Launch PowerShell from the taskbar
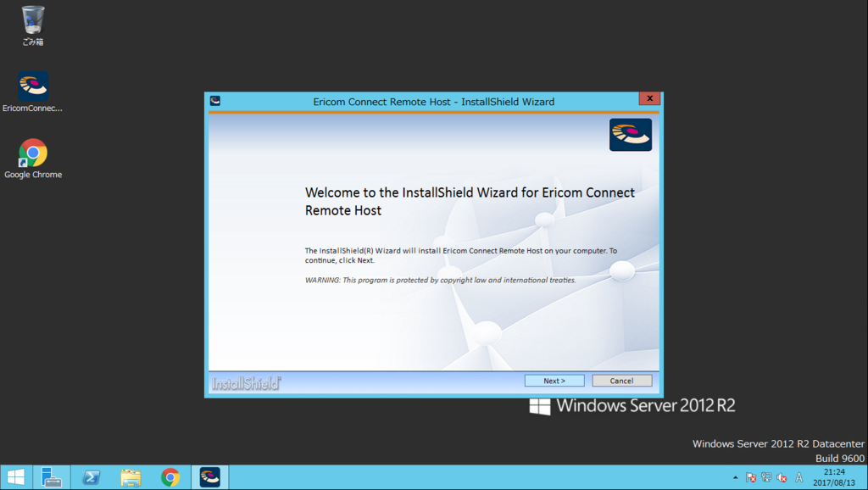Screen dimensions: 868x490 click(x=92, y=477)
